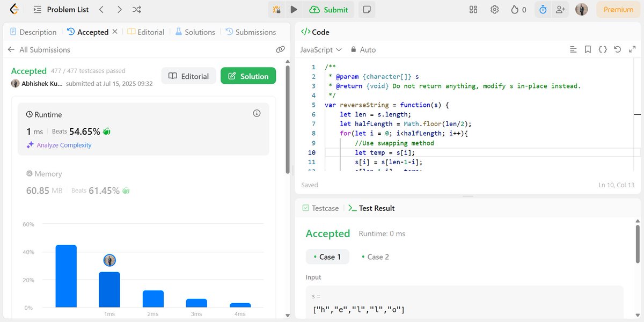644x322 pixels.
Task: Open the profile avatar menu
Action: tap(582, 10)
